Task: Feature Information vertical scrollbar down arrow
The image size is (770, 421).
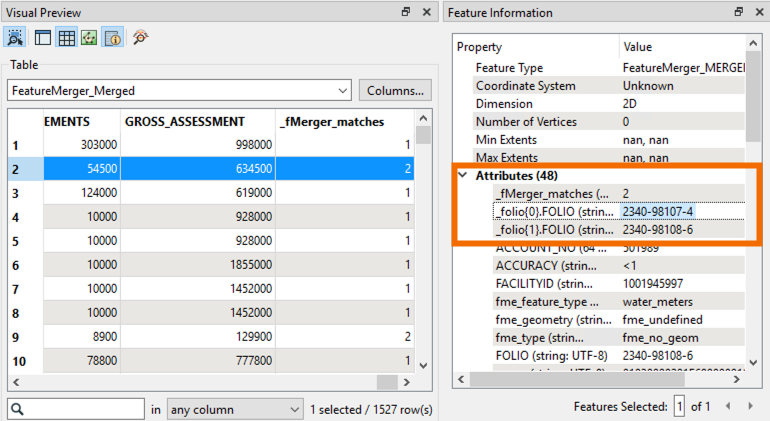Action: tap(753, 363)
